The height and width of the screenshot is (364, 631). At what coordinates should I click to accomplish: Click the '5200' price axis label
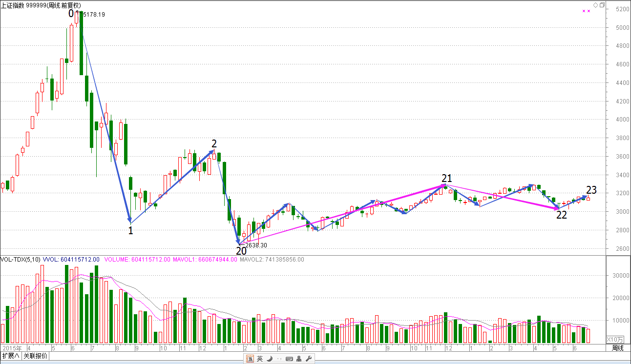pos(622,9)
